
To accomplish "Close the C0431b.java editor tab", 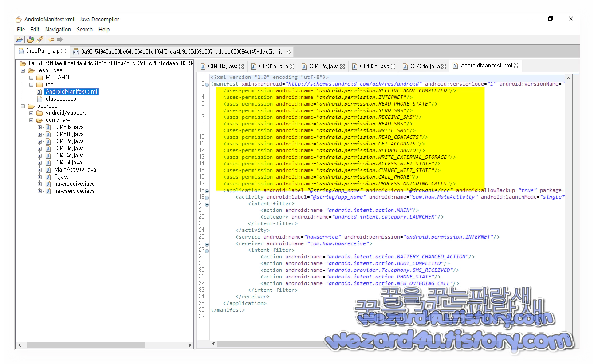I will pos(292,67).
